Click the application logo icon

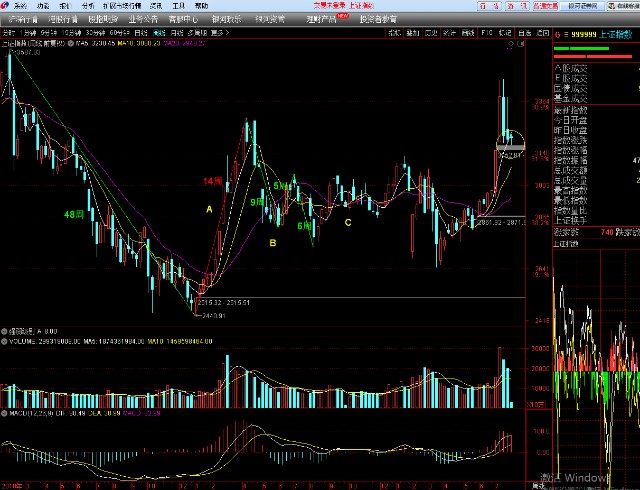[x=4, y=5]
